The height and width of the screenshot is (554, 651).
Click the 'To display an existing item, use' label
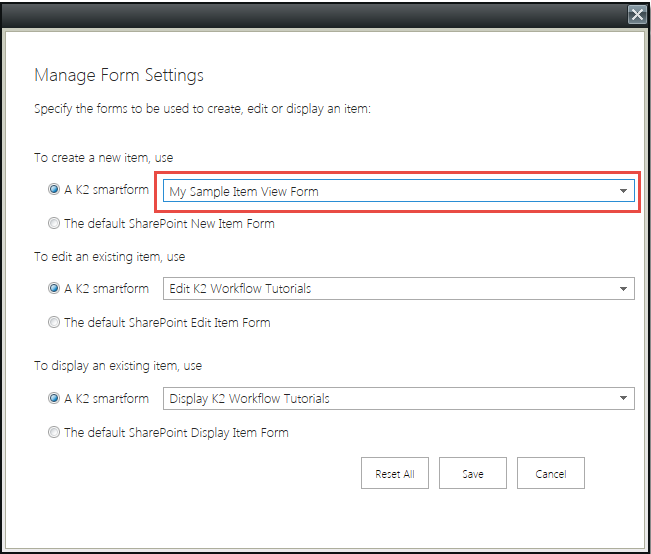118,366
